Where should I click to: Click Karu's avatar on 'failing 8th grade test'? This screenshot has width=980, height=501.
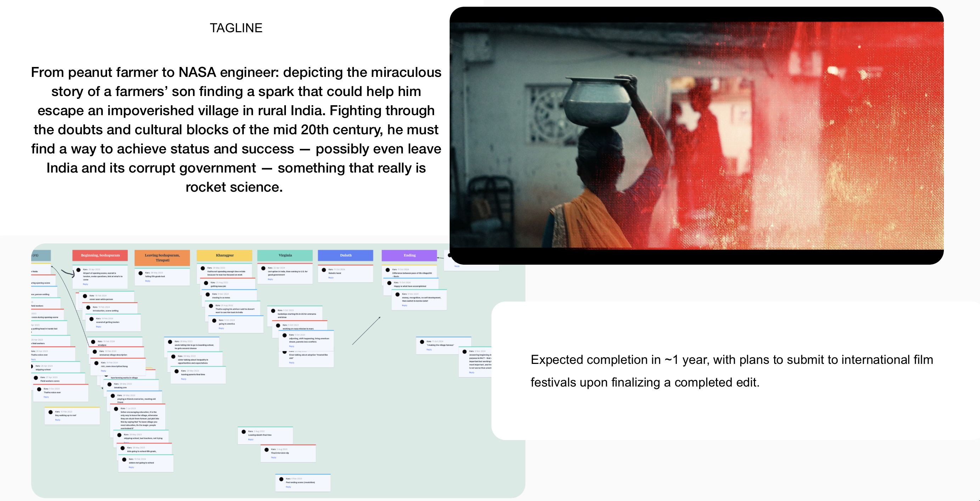(141, 273)
